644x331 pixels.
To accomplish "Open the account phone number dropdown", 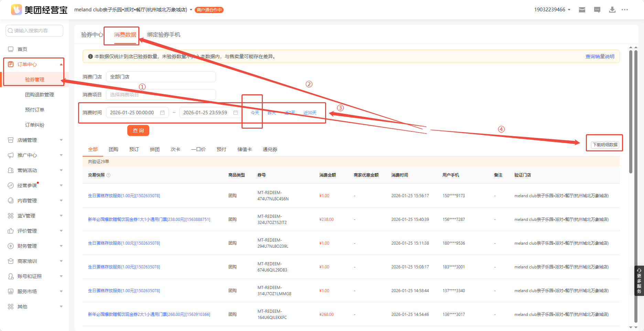I will coord(552,10).
